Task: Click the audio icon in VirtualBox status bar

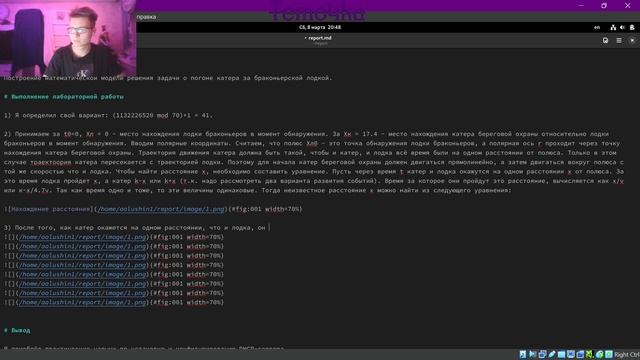Action: pos(532,354)
